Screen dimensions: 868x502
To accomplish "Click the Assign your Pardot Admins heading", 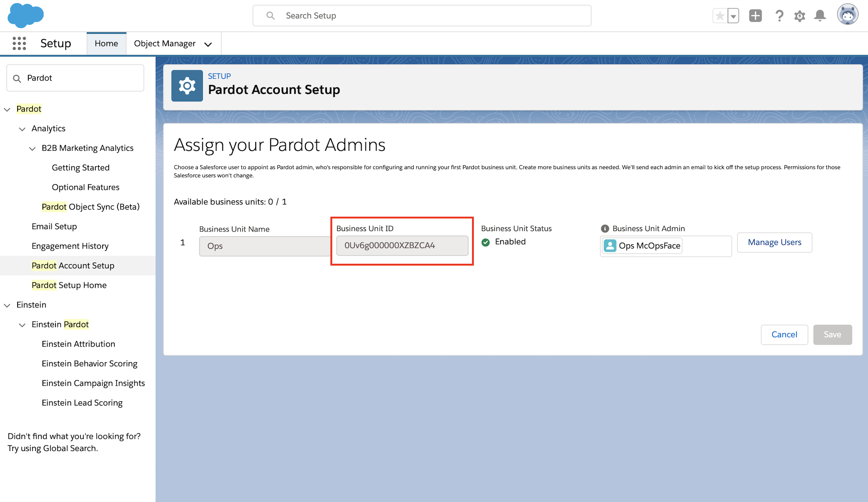I will pyautogui.click(x=279, y=145).
